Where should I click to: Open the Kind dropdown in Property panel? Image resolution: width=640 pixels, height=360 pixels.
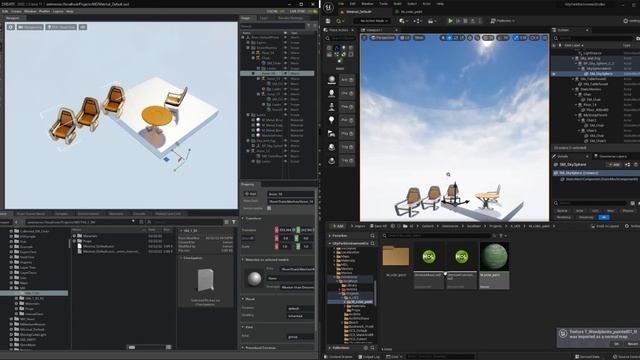click(x=300, y=337)
